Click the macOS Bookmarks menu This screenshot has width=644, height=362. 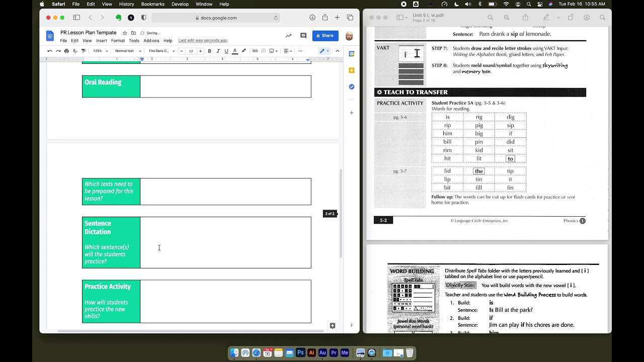[x=152, y=4]
